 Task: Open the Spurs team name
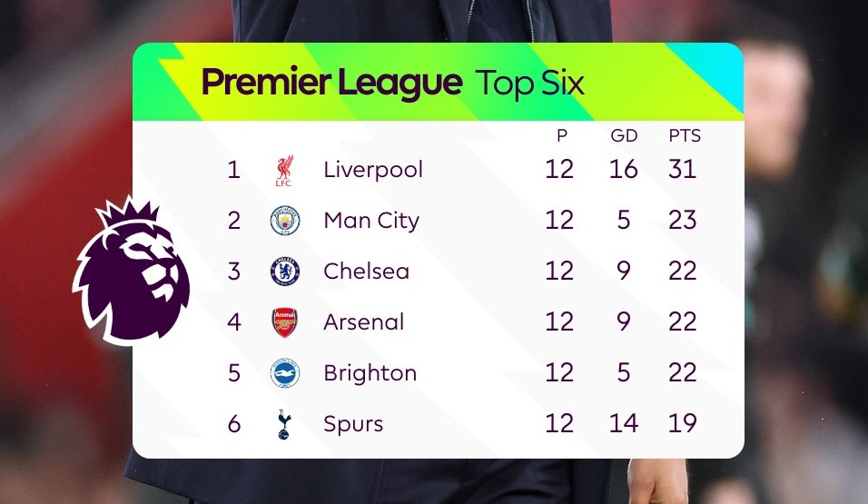click(353, 425)
